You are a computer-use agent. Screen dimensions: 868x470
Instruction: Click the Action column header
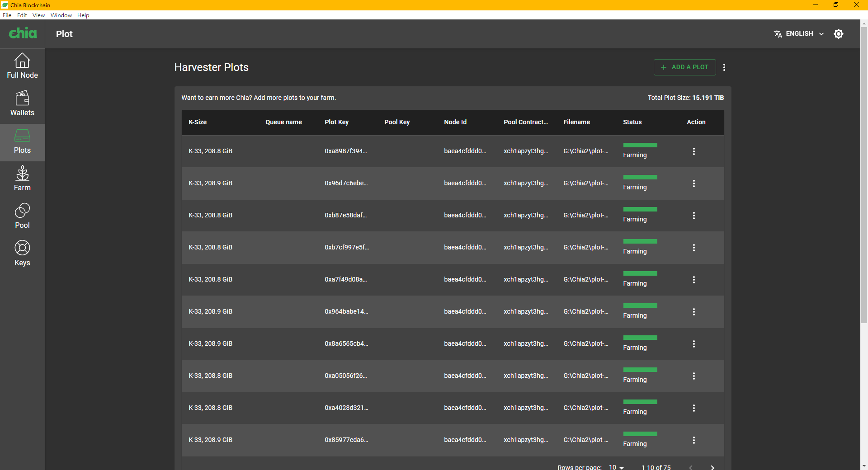click(x=696, y=122)
